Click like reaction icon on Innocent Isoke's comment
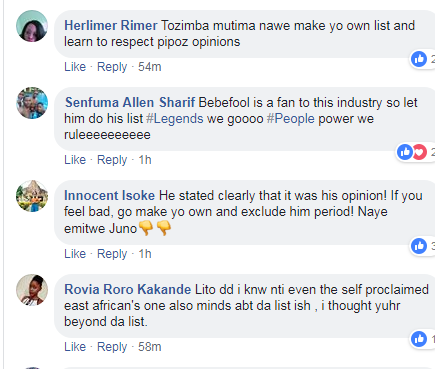The image size is (435, 369). (419, 246)
